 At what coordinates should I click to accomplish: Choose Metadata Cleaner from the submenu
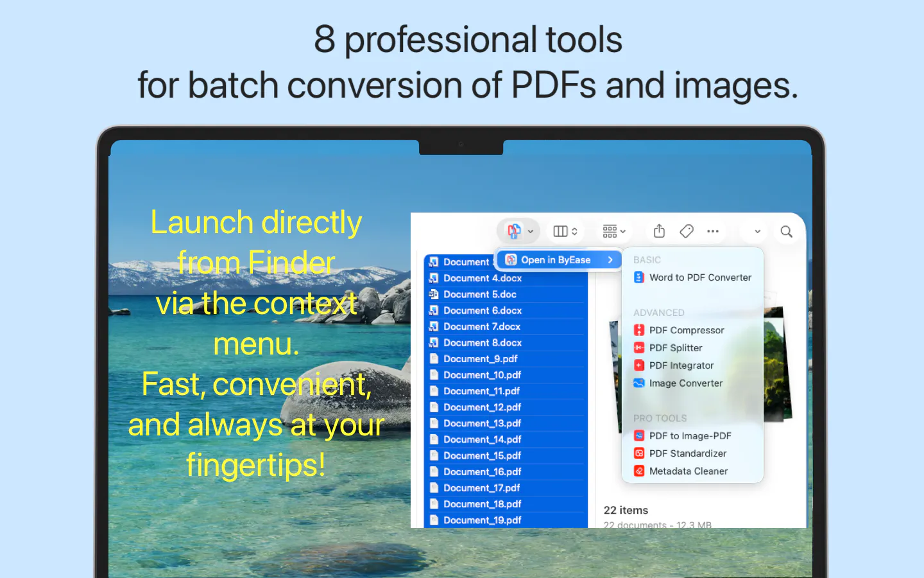(x=681, y=471)
